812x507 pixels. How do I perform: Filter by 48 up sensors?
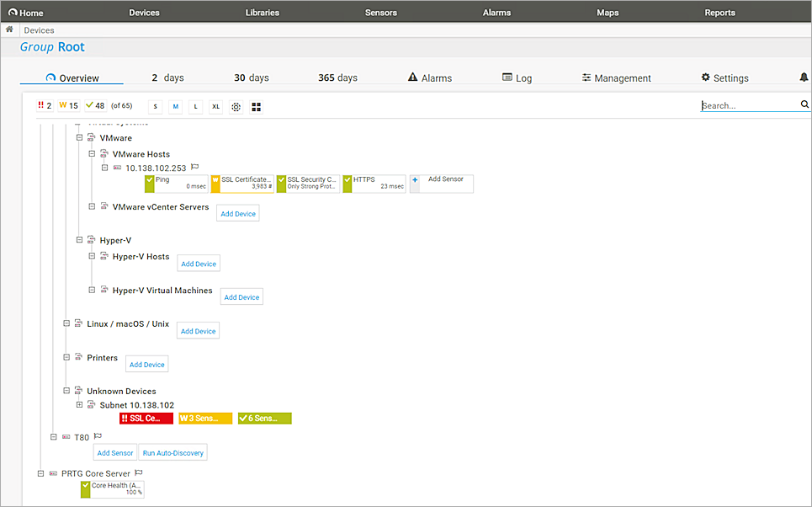click(95, 106)
